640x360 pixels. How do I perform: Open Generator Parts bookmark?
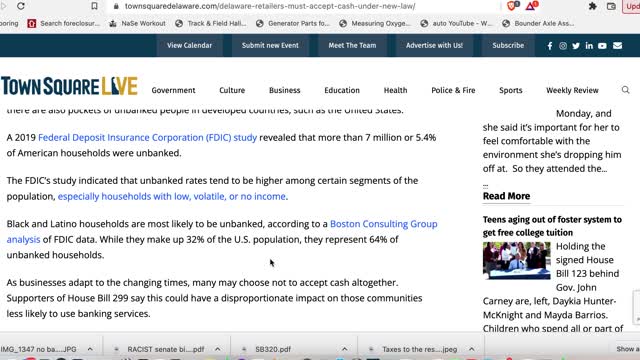[x=293, y=24]
